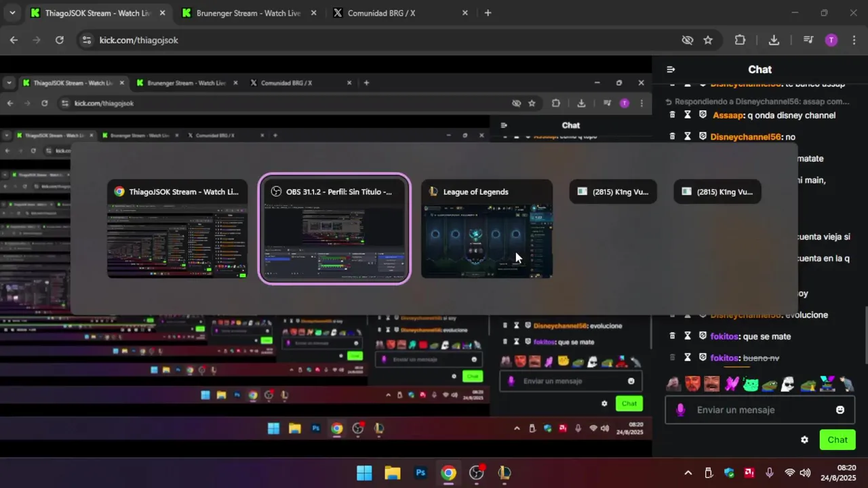Open Photoshop from the taskbar
Viewport: 868px width, 488px height.
420,473
